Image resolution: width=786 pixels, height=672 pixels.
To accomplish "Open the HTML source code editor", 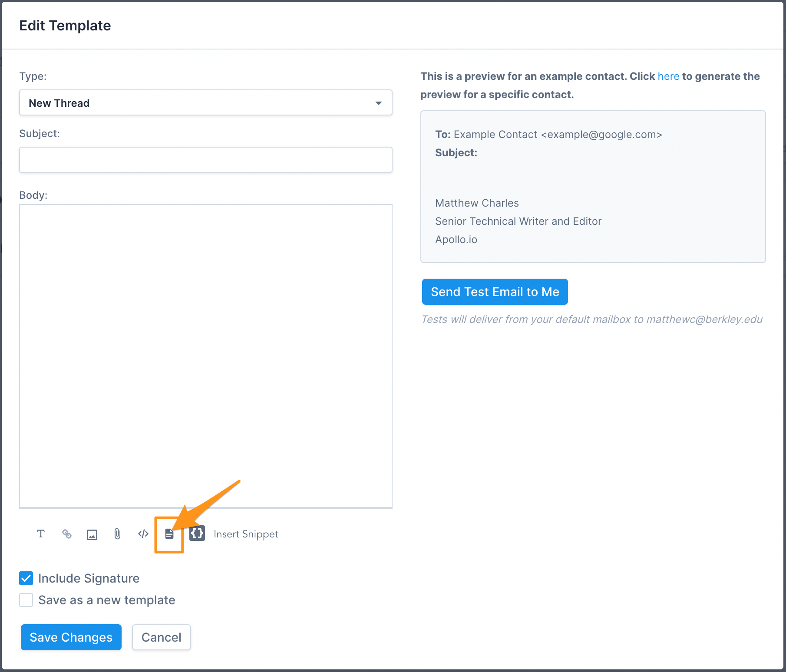I will 143,534.
